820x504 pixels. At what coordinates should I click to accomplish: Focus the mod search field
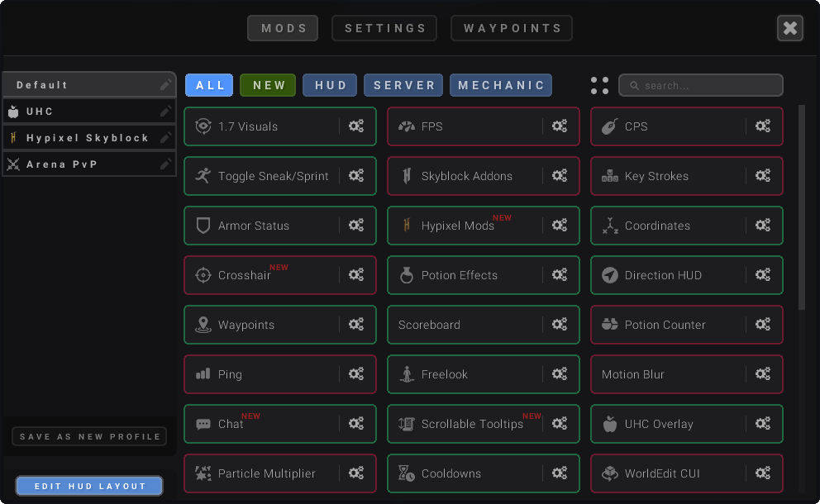tap(701, 85)
